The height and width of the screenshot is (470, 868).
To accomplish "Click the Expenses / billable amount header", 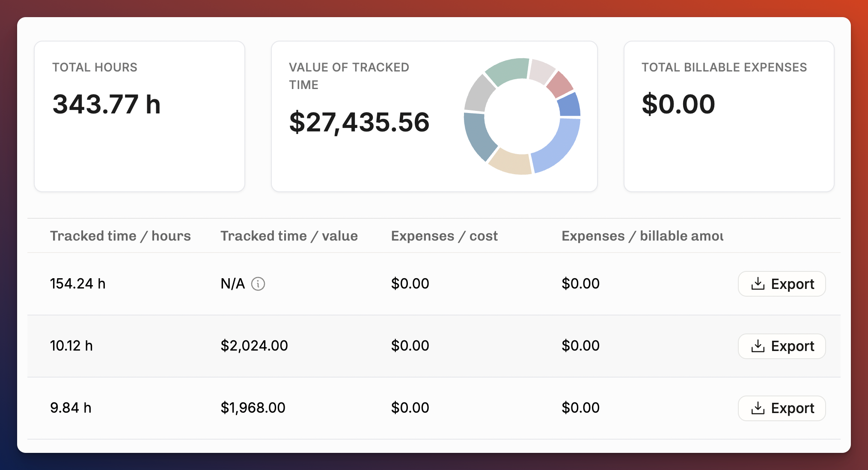I will (x=642, y=236).
